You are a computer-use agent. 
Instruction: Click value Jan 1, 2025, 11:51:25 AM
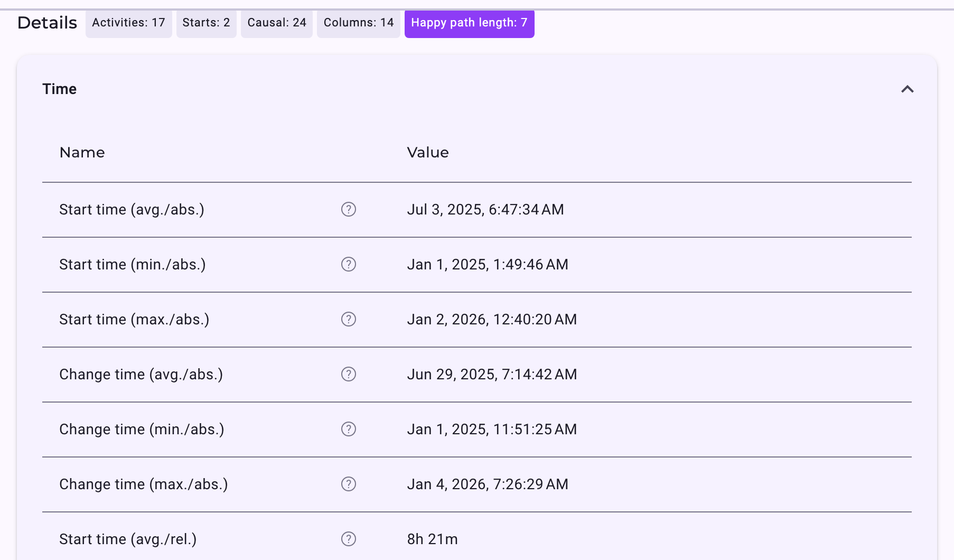(x=492, y=430)
